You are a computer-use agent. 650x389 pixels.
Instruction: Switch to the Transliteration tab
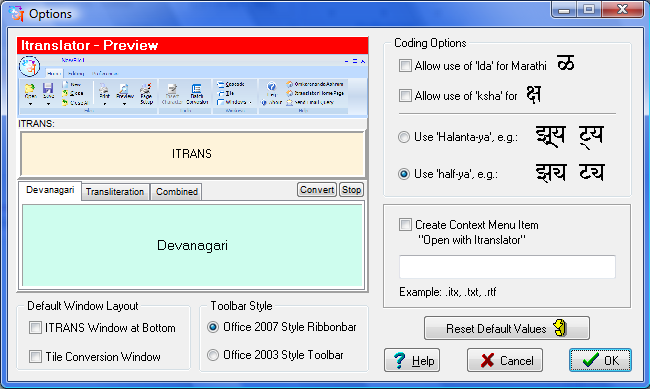(115, 192)
